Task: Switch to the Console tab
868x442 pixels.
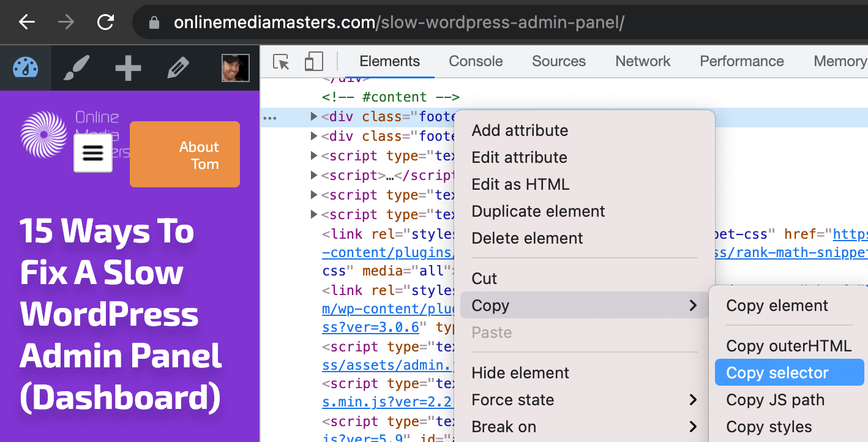Action: (x=476, y=61)
